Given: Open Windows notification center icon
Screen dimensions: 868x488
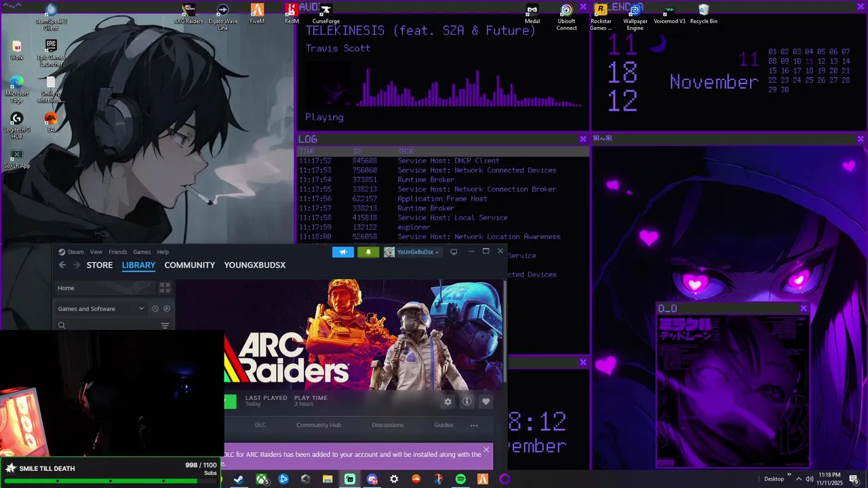Looking at the screenshot, I should 854,479.
